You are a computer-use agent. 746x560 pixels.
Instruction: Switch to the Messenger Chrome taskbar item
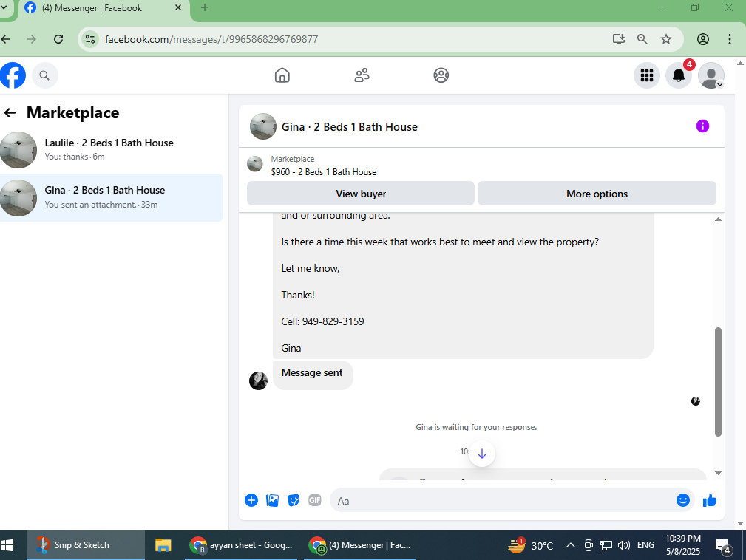[360, 545]
